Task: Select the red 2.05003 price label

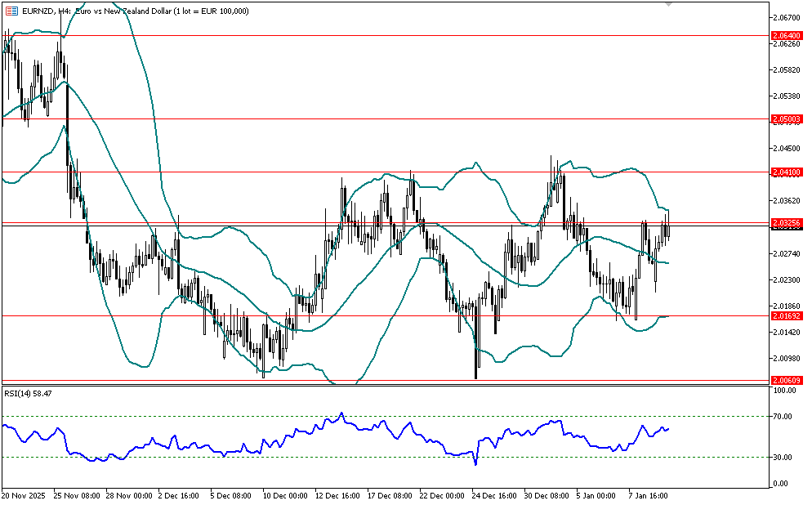Action: 787,118
